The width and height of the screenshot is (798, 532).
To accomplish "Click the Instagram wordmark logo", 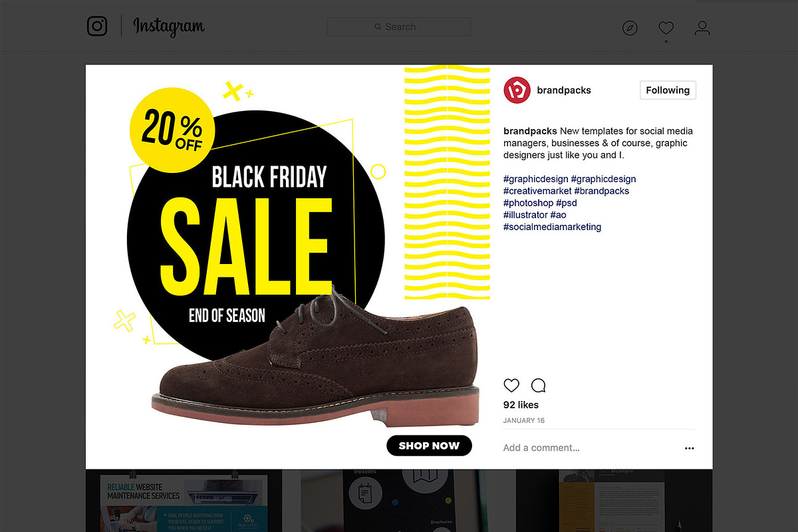I will pyautogui.click(x=169, y=27).
